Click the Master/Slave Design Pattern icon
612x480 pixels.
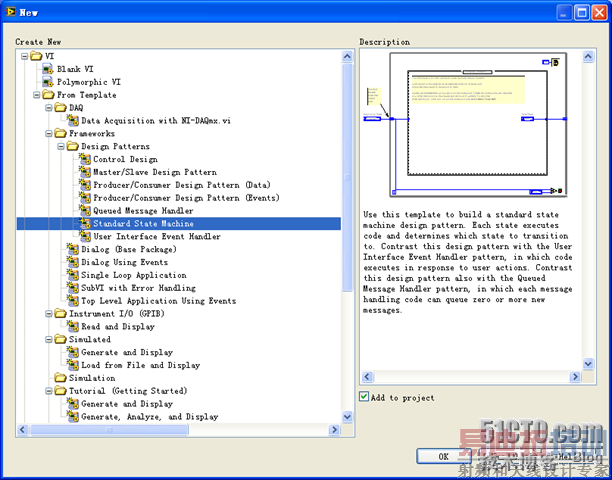(85, 172)
